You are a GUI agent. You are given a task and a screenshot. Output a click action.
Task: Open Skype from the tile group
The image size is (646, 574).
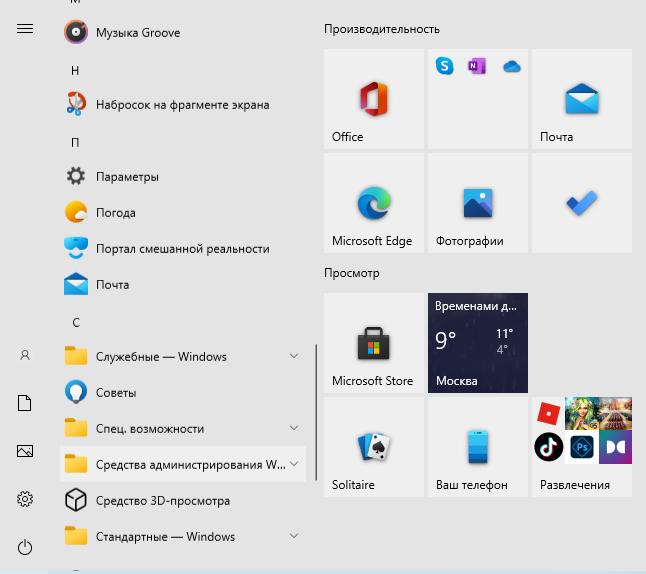445,66
